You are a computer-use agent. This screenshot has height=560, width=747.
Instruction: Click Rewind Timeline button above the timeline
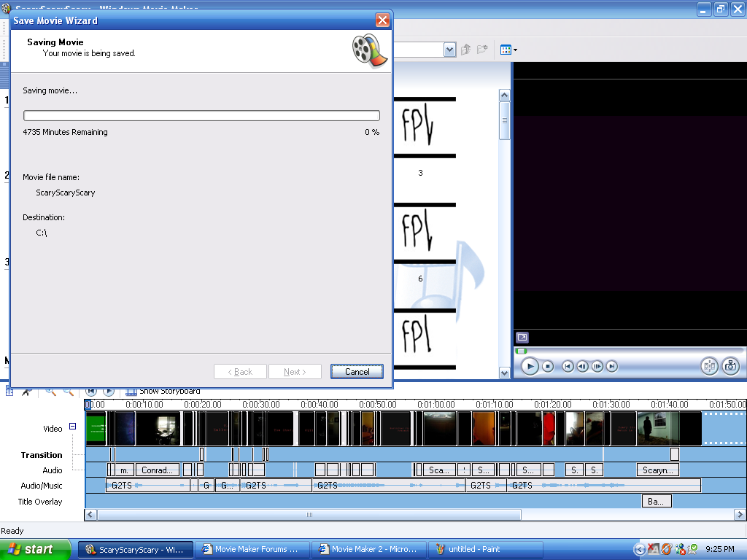[x=91, y=392]
